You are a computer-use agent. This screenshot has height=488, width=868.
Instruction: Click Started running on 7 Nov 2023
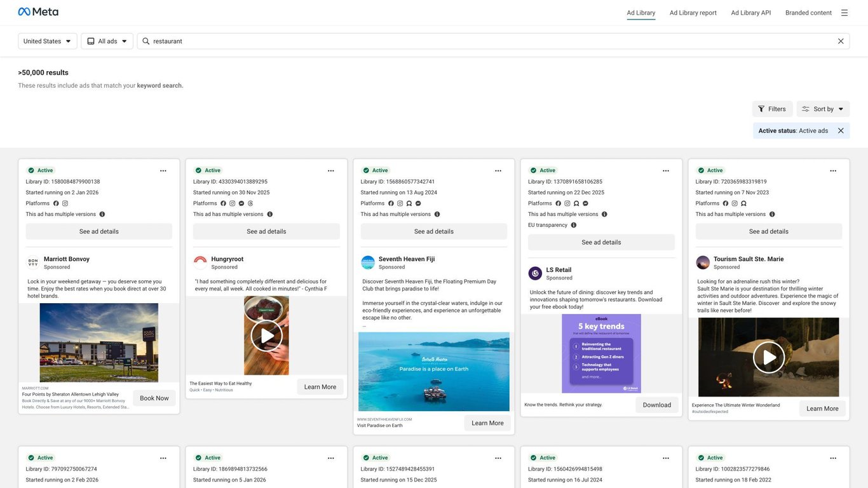[x=733, y=193]
